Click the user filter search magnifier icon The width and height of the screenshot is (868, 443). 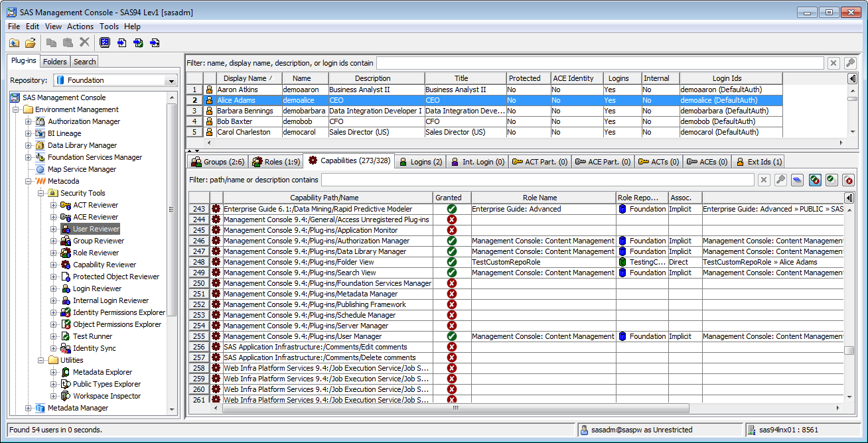click(x=850, y=63)
